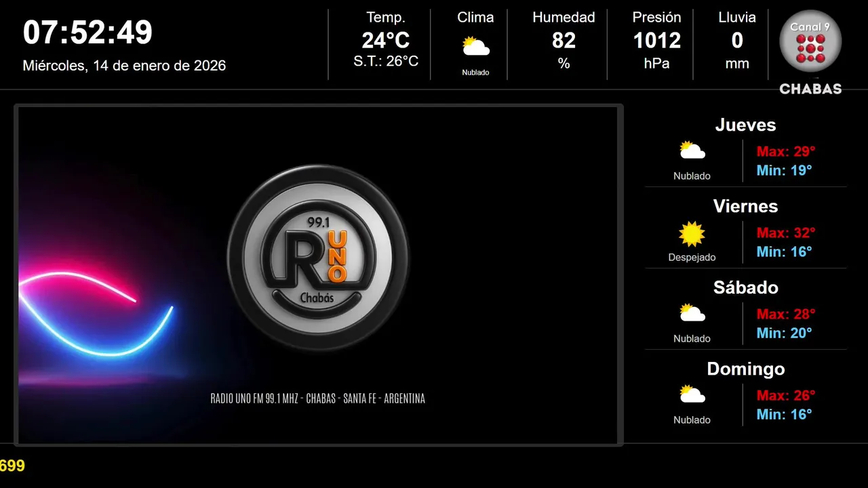Screen dimensions: 868x488
Task: Click the Radio Uno 99.1 logo
Action: (318, 258)
